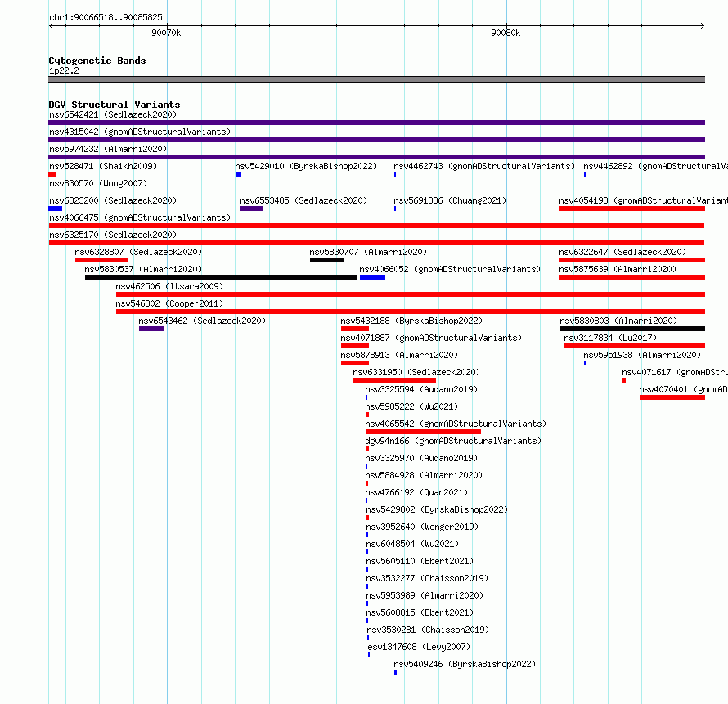Viewport: 728px width, 704px height.
Task: Open the nsv5878913 (Almarri2020) label
Action: (399, 355)
